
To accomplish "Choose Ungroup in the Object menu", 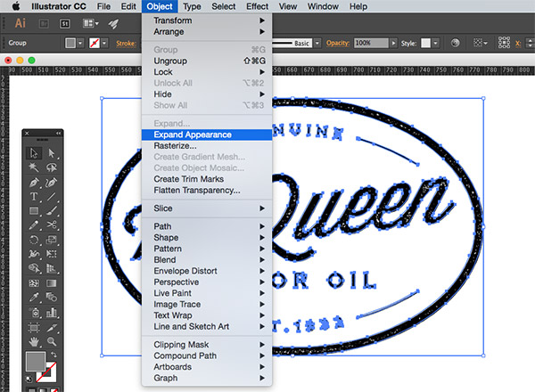I will click(207, 61).
